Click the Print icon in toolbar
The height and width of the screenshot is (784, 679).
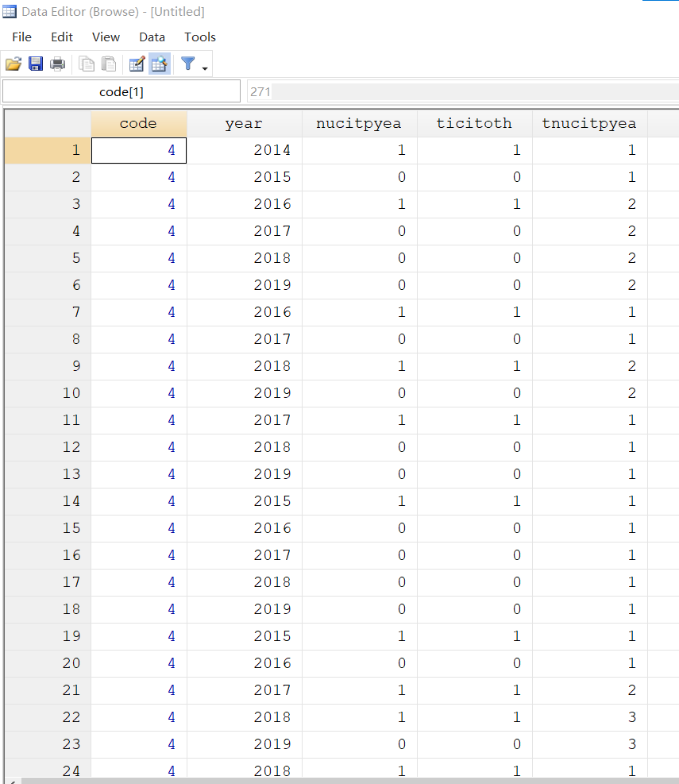[x=58, y=64]
